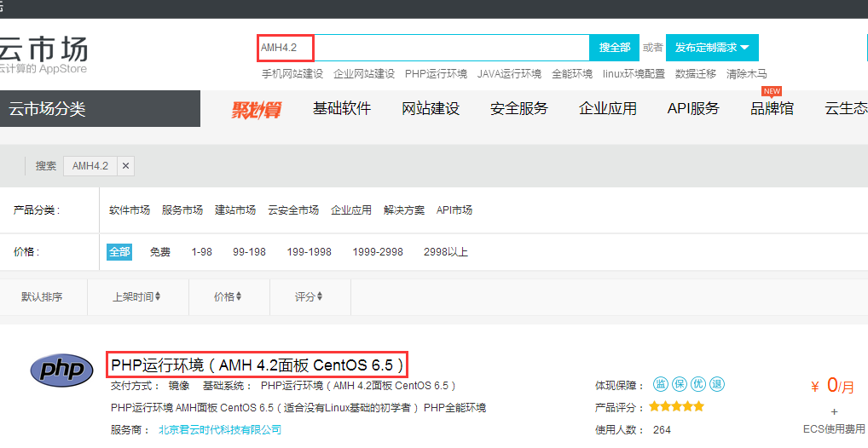
Task: Open the PHP运行环境 AMH 4.2面板 product title
Action: 258,365
